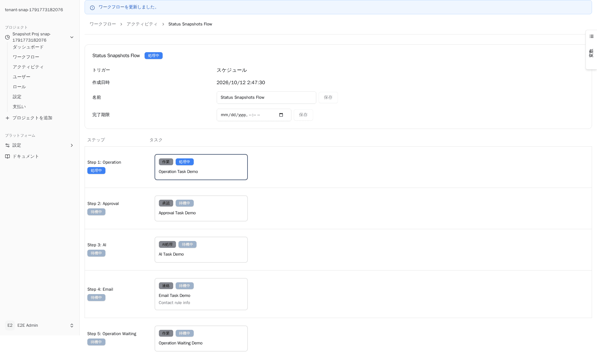The height and width of the screenshot is (364, 597).
Task: Open 支払い in the sidebar
Action: 19,107
